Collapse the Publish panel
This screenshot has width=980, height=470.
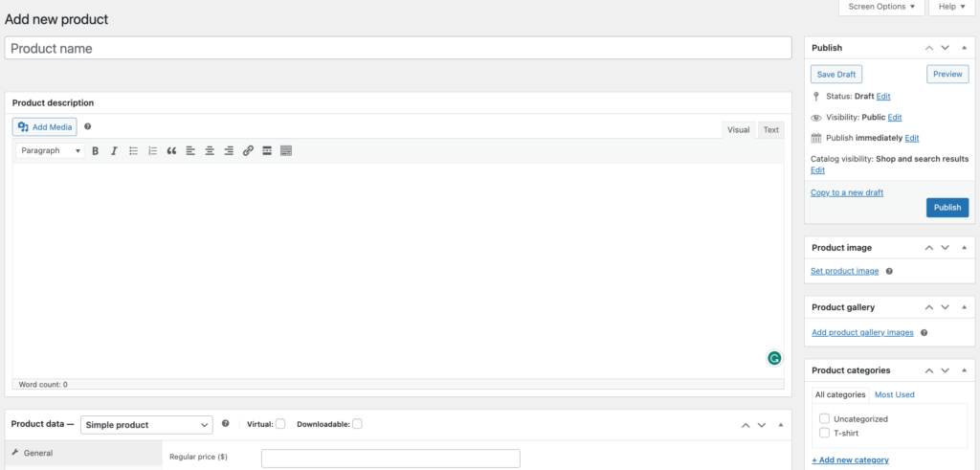pos(963,48)
